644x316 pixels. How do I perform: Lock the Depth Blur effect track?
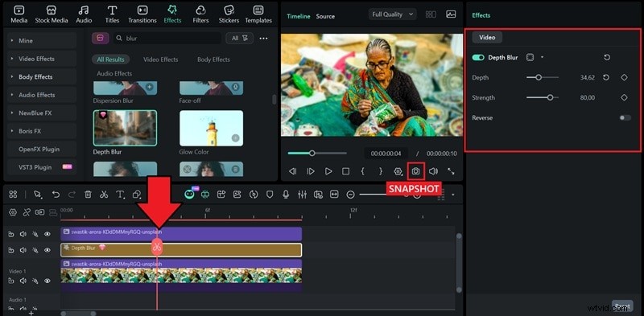coord(11,250)
